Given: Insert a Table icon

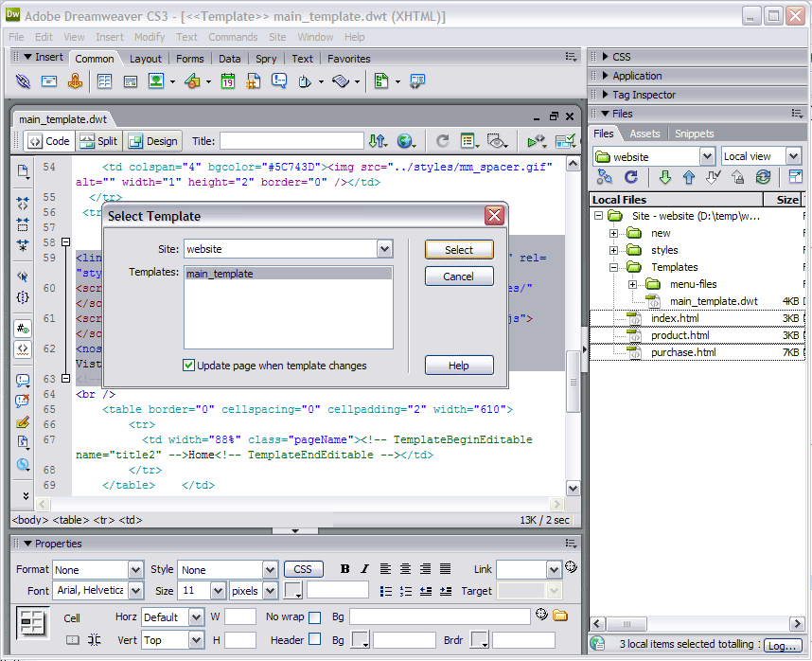Looking at the screenshot, I should point(105,80).
